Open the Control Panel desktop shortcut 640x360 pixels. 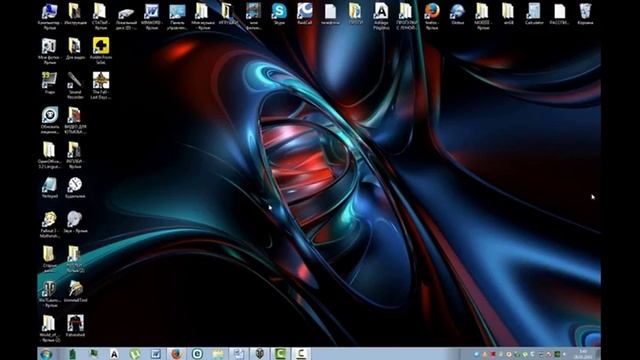point(177,16)
